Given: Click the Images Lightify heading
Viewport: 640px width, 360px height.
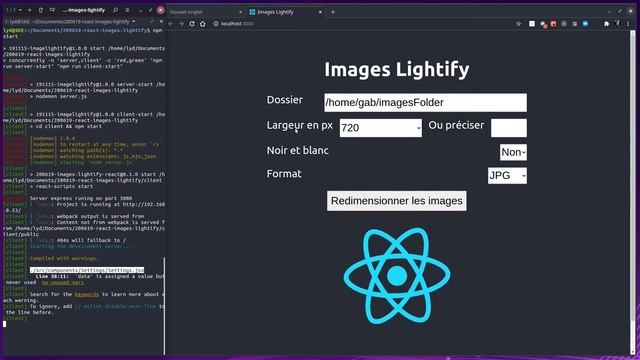Looking at the screenshot, I should 397,69.
